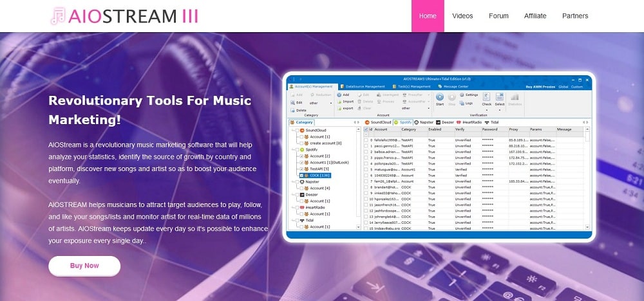Switch to the Spotify platform tab
Image resolution: width=644 pixels, height=301 pixels.
[402, 122]
